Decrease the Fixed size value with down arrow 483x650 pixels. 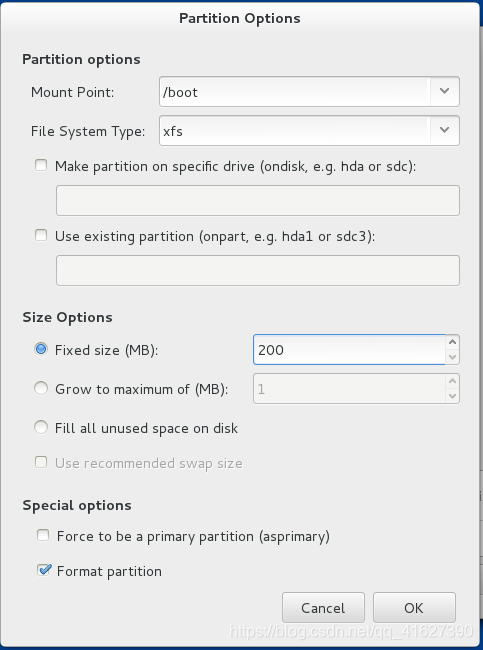pos(452,357)
